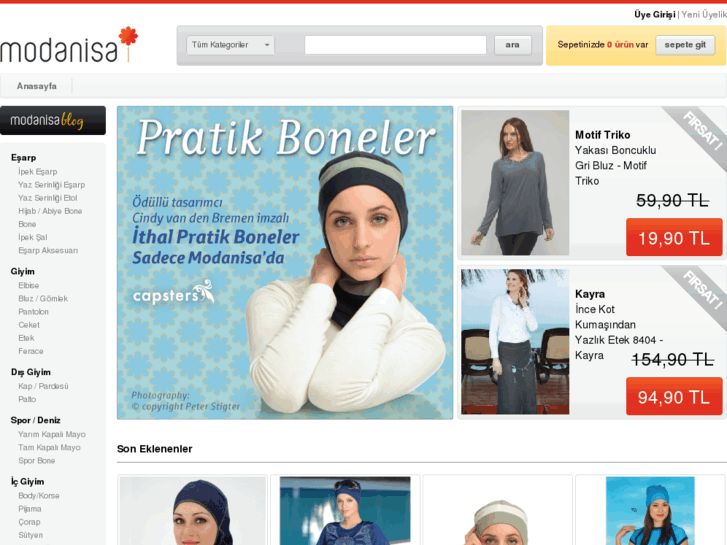
Task: Go to cart with sepete git
Action: pos(685,45)
